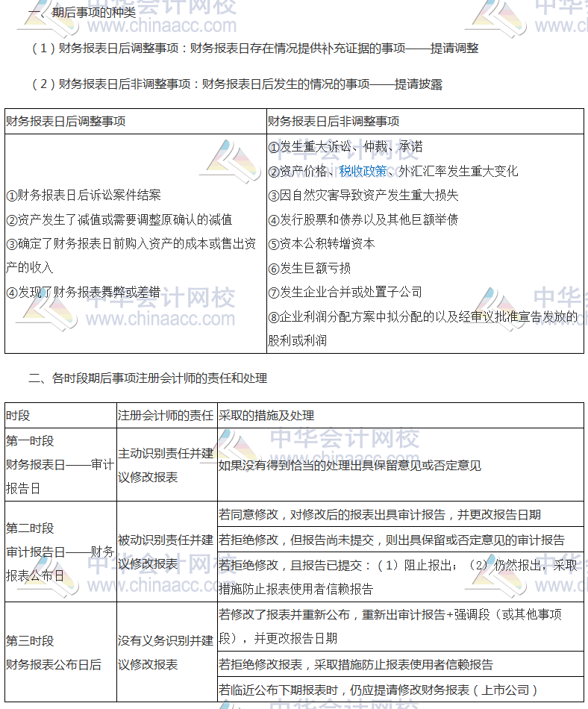Click the line 若临近公布下期报表时，仍应提请修改财务报表
Viewport: 588px width, 709px height.
coord(378,690)
